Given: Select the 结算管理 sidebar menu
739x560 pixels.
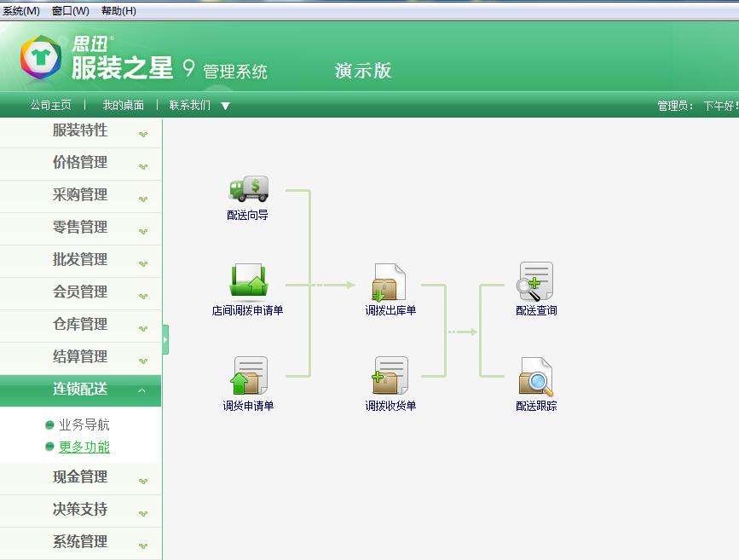Looking at the screenshot, I should [x=81, y=357].
